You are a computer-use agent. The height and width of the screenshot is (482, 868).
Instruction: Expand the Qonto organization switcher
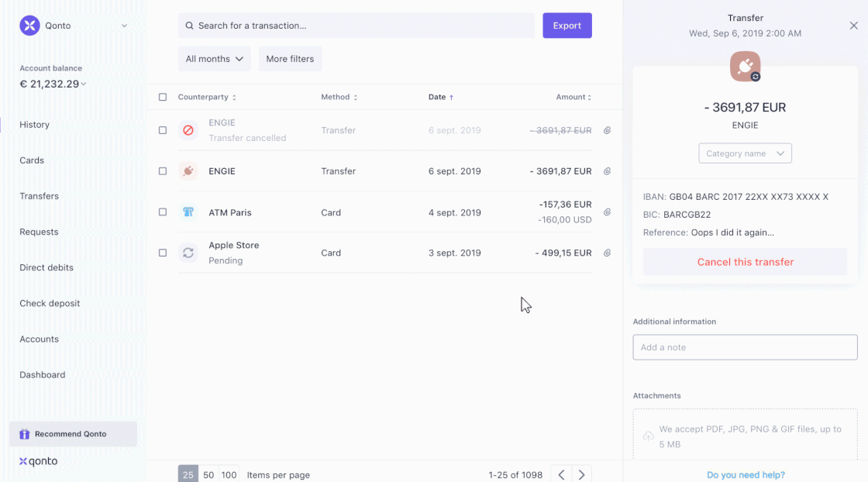click(124, 26)
